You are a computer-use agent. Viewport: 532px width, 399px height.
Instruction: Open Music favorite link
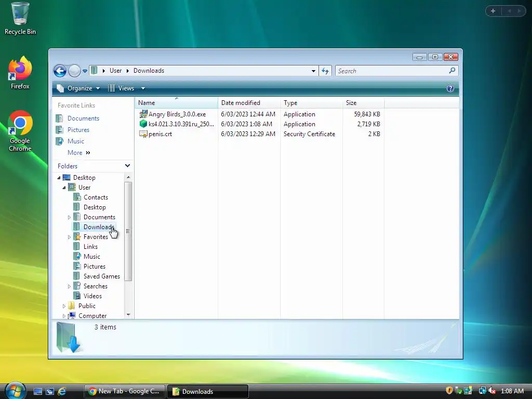click(75, 141)
